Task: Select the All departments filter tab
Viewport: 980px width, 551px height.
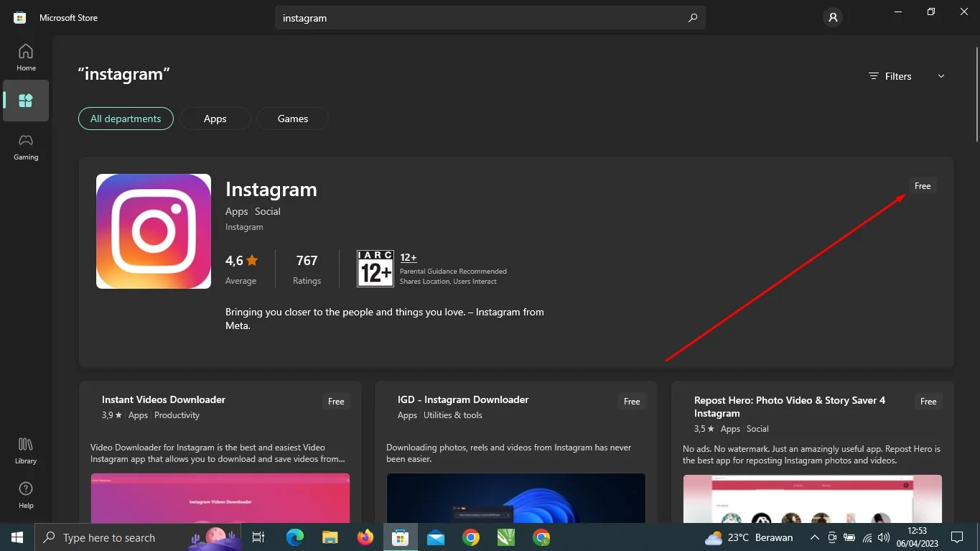Action: click(126, 119)
